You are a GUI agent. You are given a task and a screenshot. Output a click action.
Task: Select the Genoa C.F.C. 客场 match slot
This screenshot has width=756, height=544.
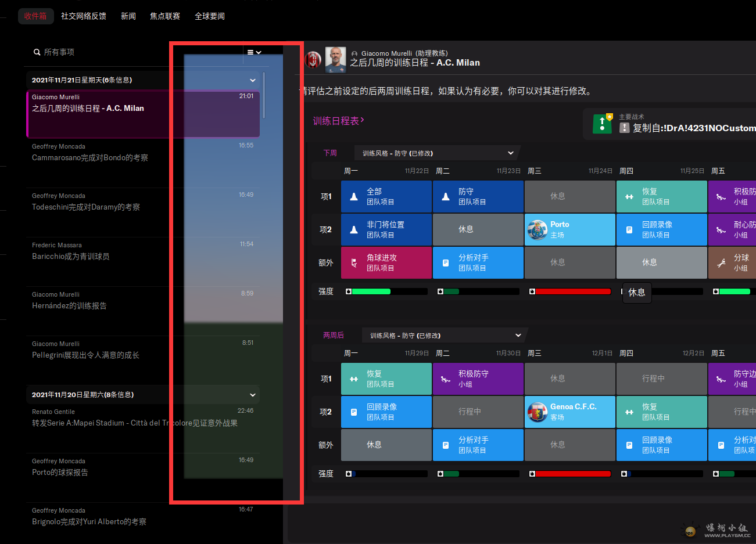tap(570, 412)
